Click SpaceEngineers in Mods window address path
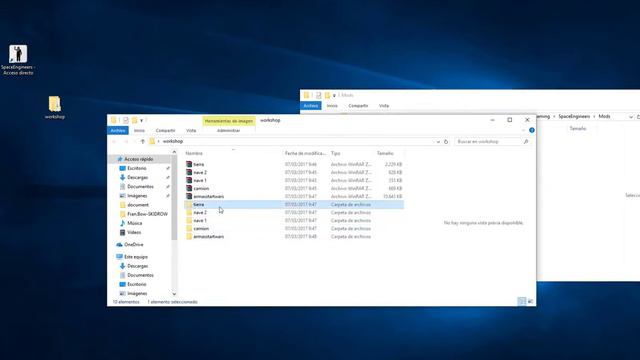Viewport: 640px width, 360px height. [574, 117]
